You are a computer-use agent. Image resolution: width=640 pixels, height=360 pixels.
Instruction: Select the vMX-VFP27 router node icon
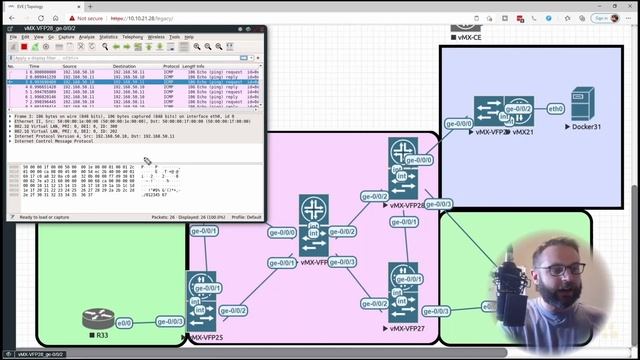[x=403, y=293]
